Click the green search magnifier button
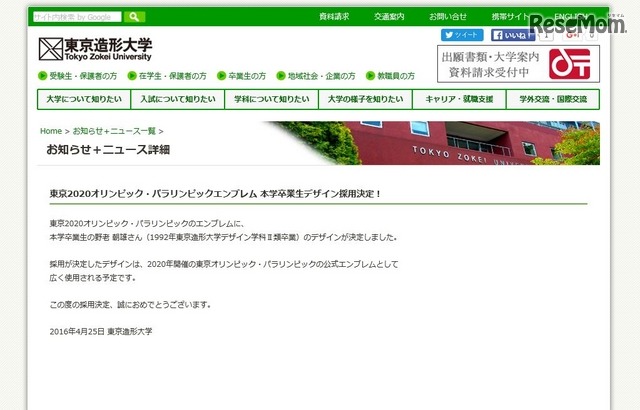Viewport: 640px width, 410px height. click(x=135, y=17)
